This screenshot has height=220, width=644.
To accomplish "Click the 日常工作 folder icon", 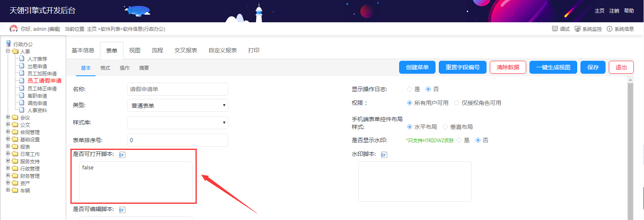I will (15, 154).
